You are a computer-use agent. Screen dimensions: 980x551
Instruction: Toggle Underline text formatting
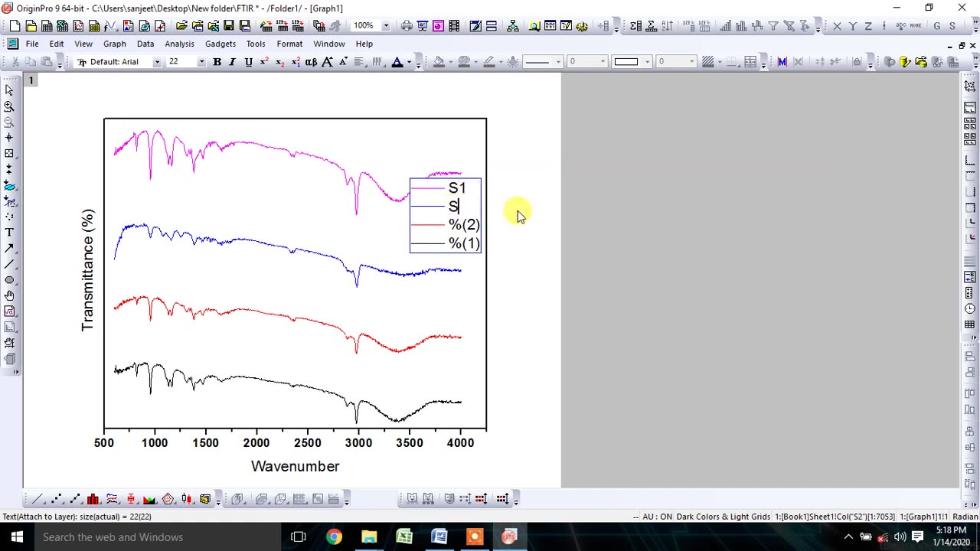coord(248,62)
